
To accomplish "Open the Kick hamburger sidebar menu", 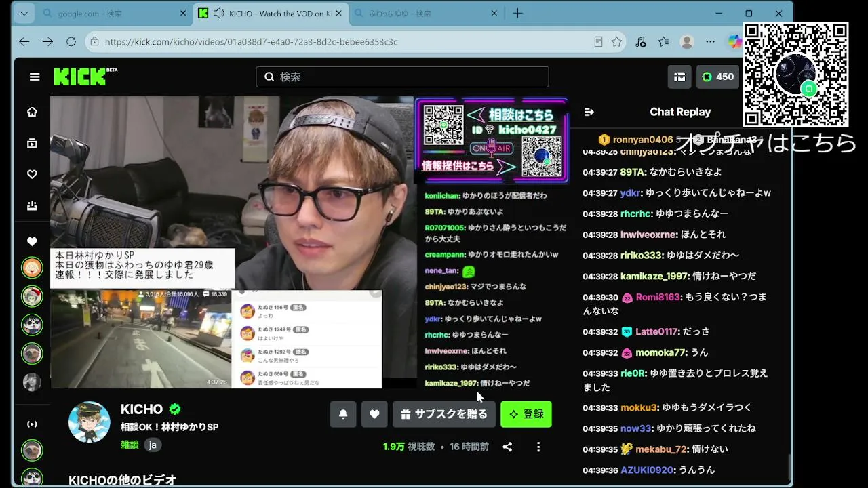I will pos(35,77).
